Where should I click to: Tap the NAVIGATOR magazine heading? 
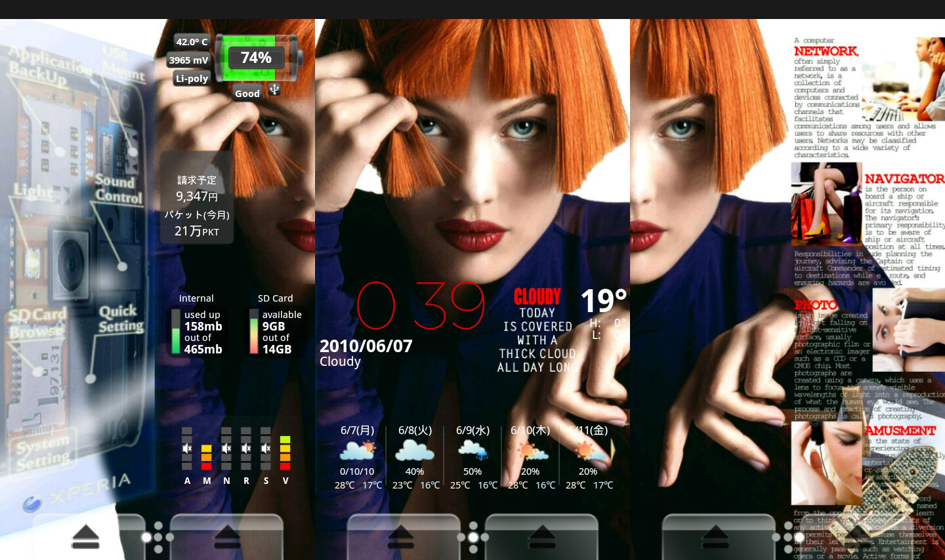[x=904, y=178]
